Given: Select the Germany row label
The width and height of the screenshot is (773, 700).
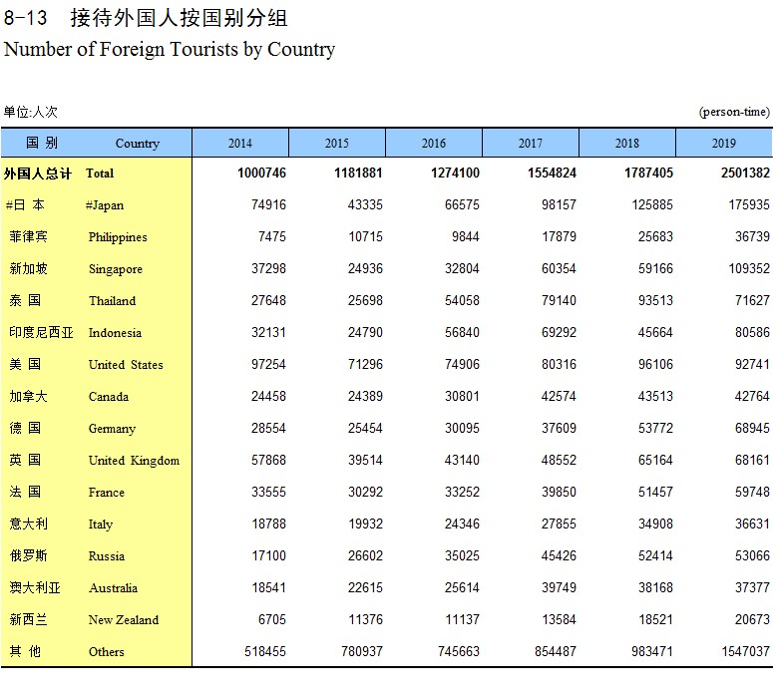Looking at the screenshot, I should click(112, 429).
